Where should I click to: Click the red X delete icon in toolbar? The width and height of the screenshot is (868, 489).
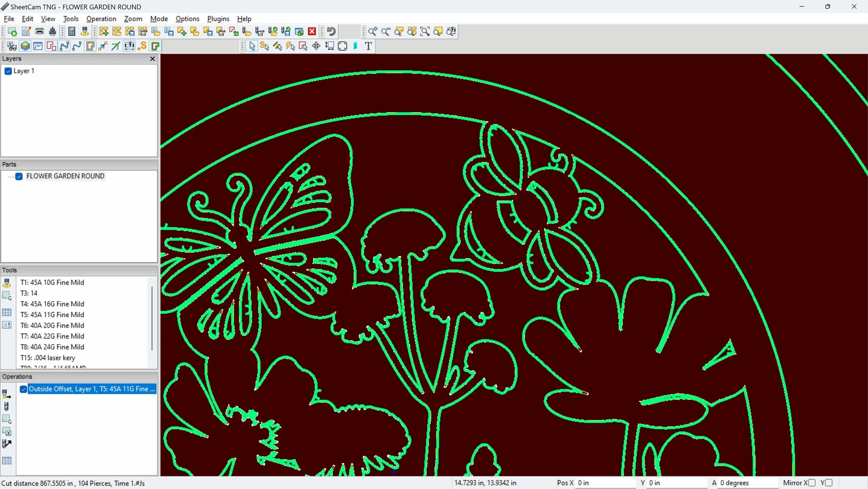point(312,32)
